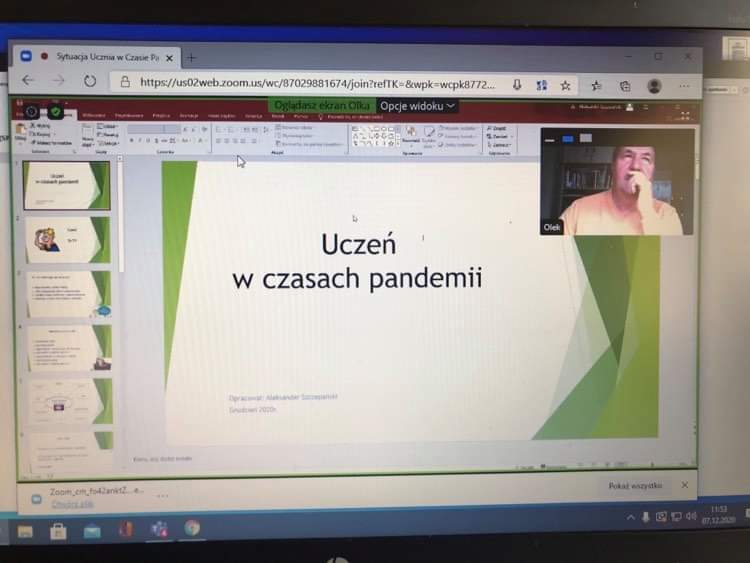Open Microsoft Store from the taskbar

point(58,531)
